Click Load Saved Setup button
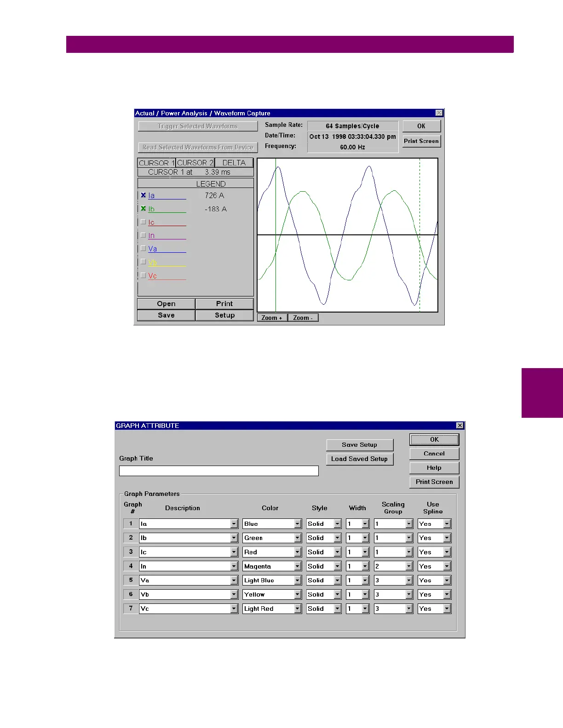This screenshot has height=728, width=563. [x=360, y=459]
